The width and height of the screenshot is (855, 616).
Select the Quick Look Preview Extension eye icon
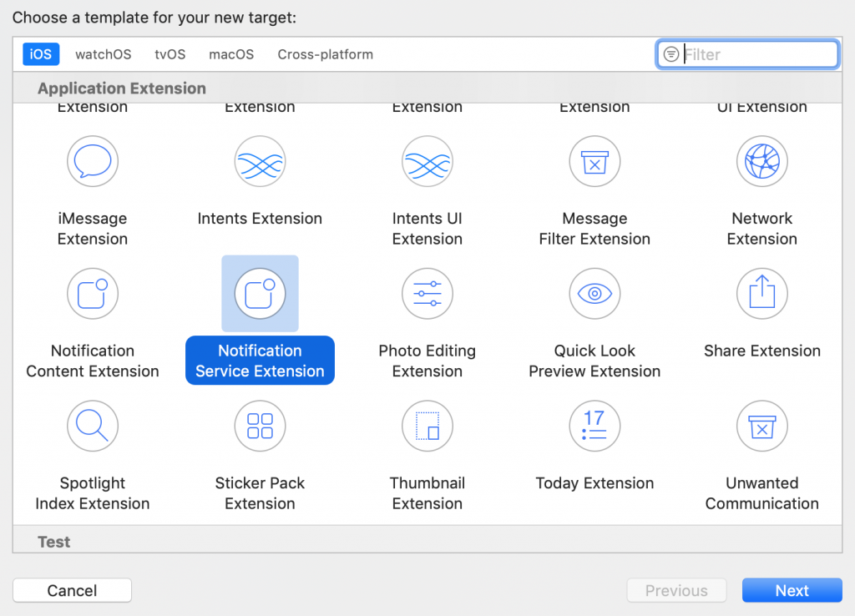pos(594,294)
